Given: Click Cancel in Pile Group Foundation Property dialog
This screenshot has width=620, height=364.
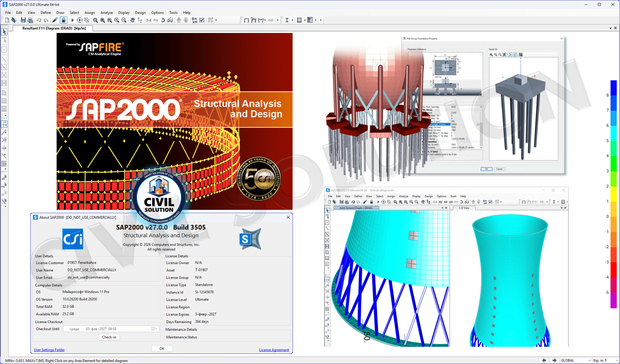Looking at the screenshot, I should (x=499, y=169).
